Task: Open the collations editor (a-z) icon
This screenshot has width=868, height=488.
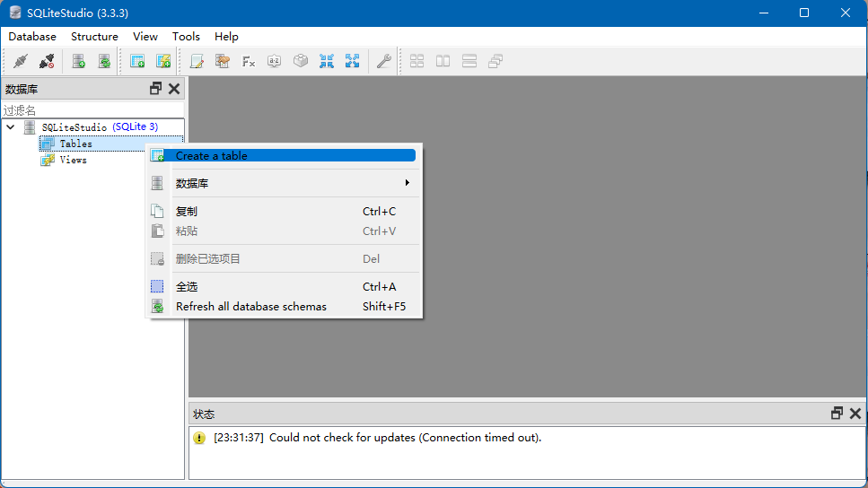Action: (274, 61)
